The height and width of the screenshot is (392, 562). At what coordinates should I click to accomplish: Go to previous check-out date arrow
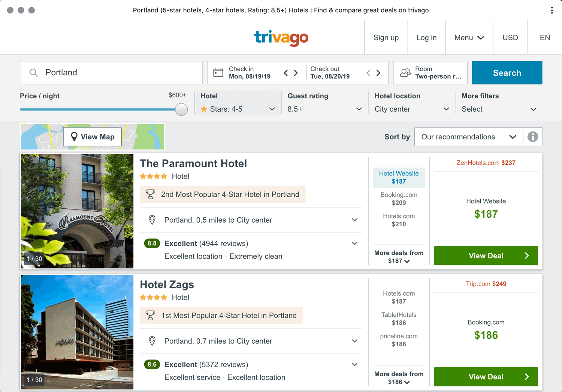point(368,73)
